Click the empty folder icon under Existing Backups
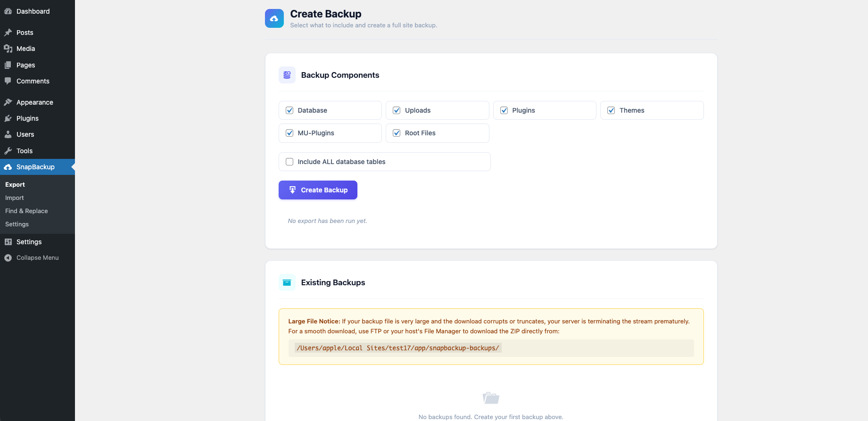The image size is (868, 421). 491,398
